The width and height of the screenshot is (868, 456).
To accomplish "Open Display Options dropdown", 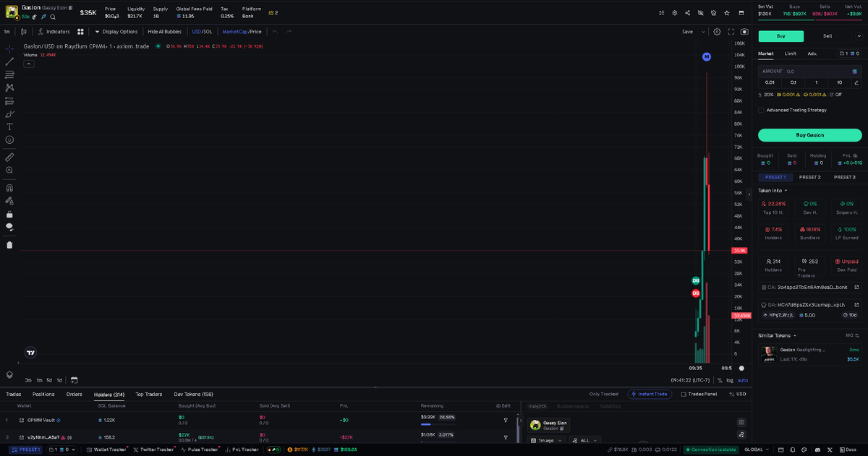I will tap(116, 32).
